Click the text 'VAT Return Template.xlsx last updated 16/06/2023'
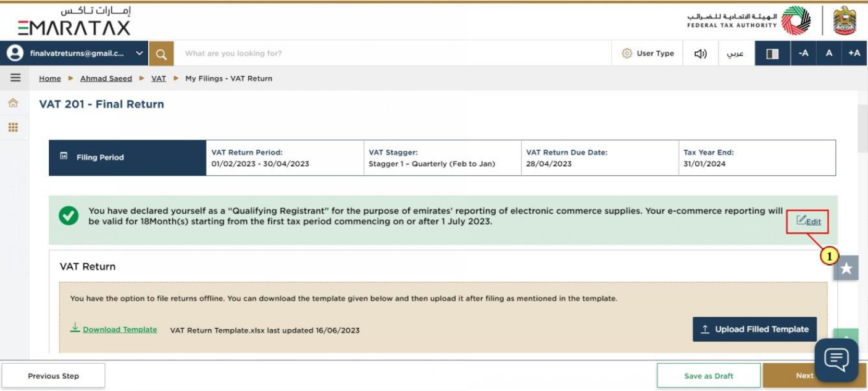868x391 pixels. [265, 330]
